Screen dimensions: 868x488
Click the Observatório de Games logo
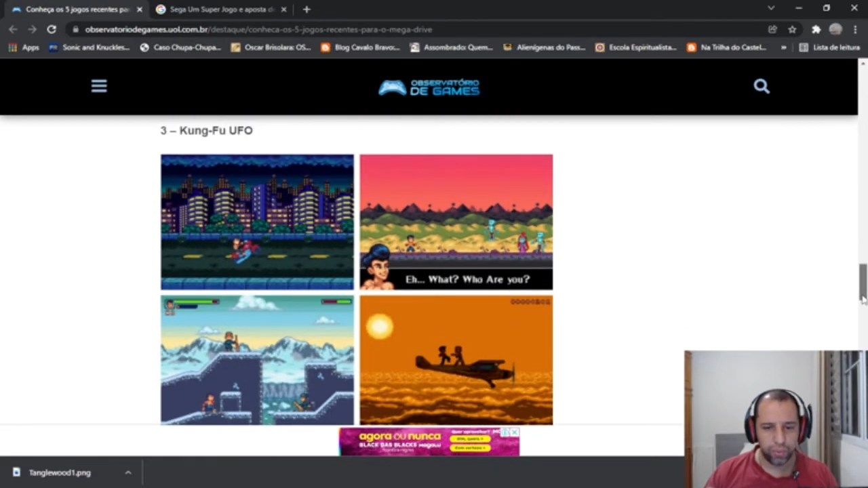[x=429, y=87]
